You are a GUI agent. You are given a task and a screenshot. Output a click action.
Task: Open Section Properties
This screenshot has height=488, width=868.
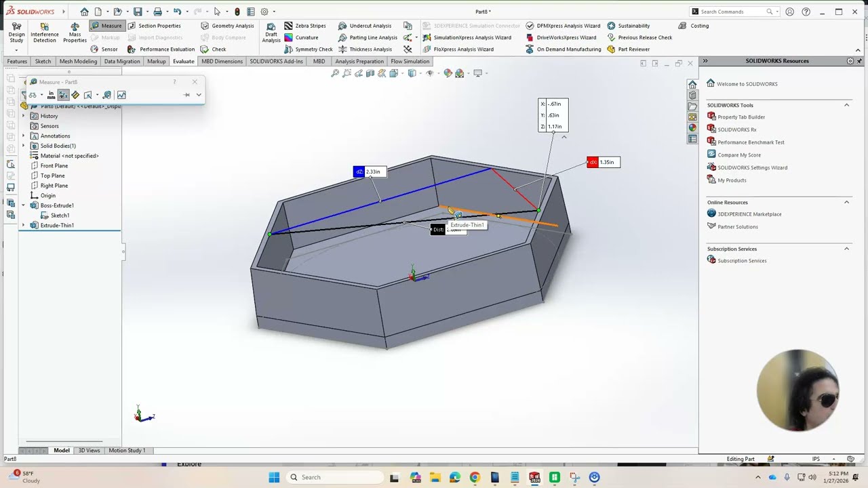pyautogui.click(x=154, y=26)
